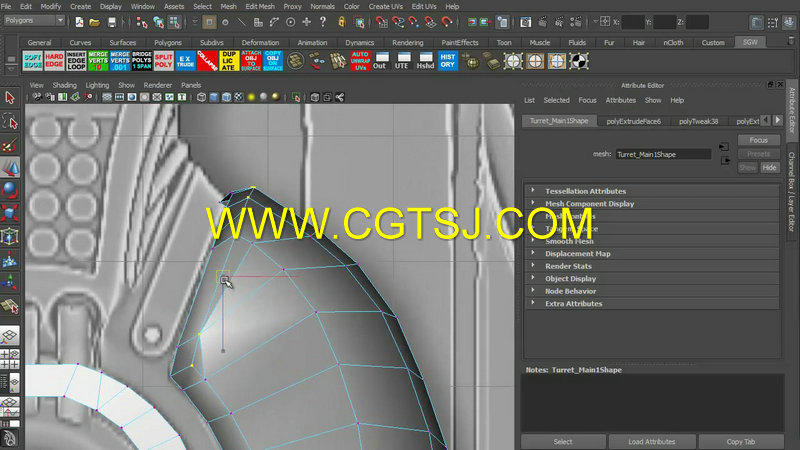Screen dimensions: 800x450
Task: Click the ATTACH OBJ TO SURFACE icon
Action: tap(251, 61)
